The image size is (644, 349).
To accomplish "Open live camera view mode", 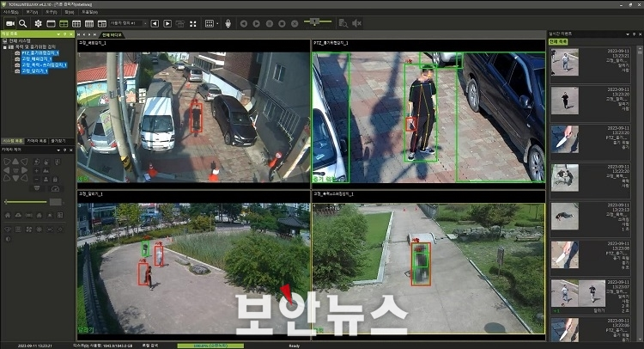I will pyautogui.click(x=10, y=24).
